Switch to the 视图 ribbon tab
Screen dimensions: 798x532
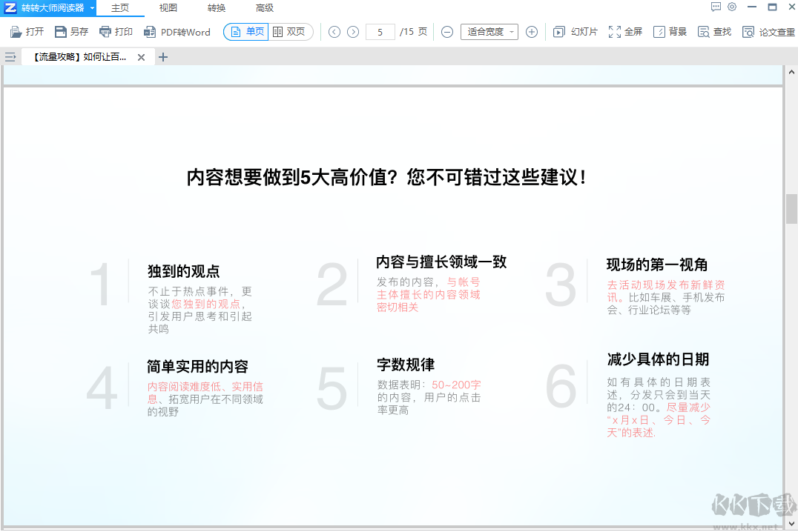click(167, 7)
